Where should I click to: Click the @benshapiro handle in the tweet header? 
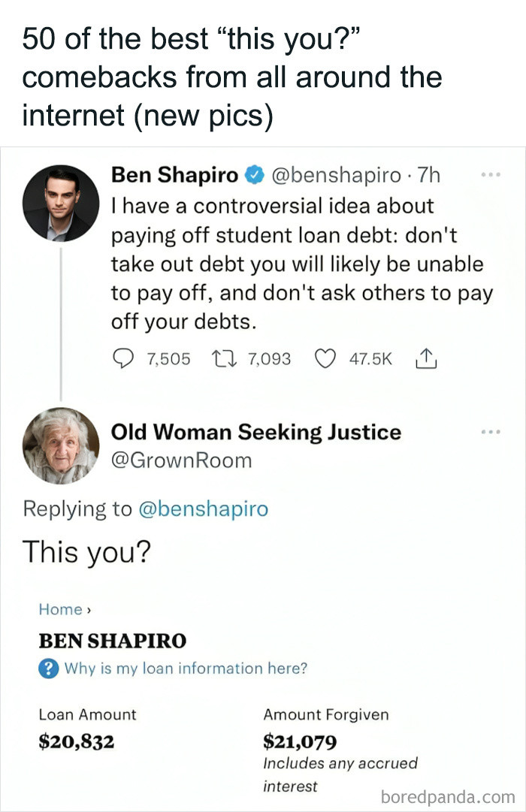click(335, 177)
